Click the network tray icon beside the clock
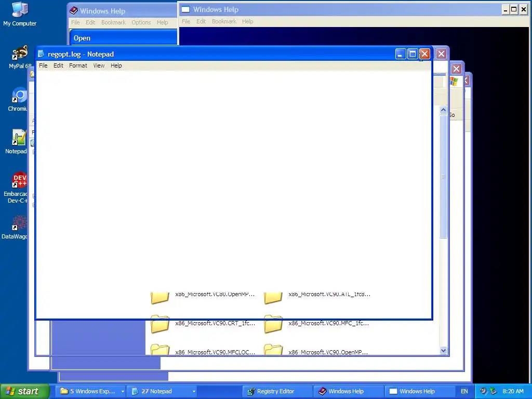This screenshot has width=532, height=399. [x=493, y=391]
